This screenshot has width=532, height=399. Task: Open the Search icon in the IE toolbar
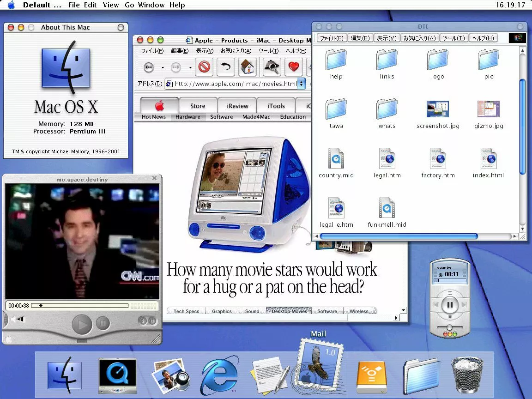[x=272, y=67]
